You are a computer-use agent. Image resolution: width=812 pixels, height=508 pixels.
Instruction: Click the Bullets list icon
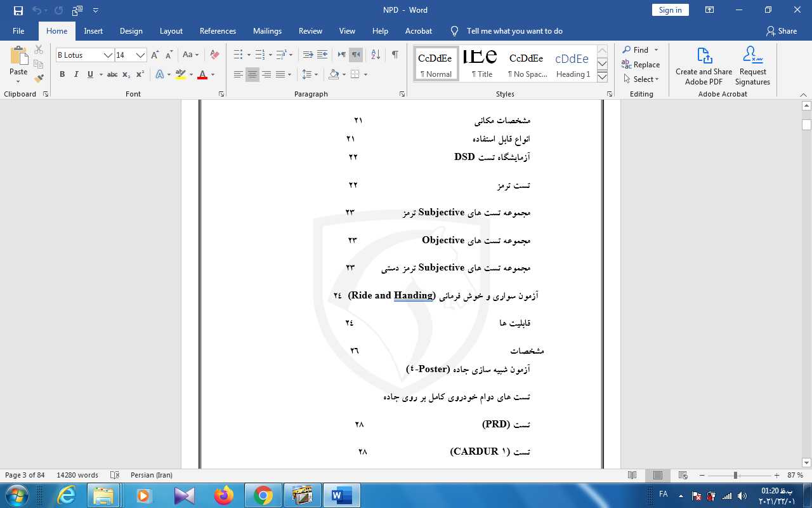(238, 55)
